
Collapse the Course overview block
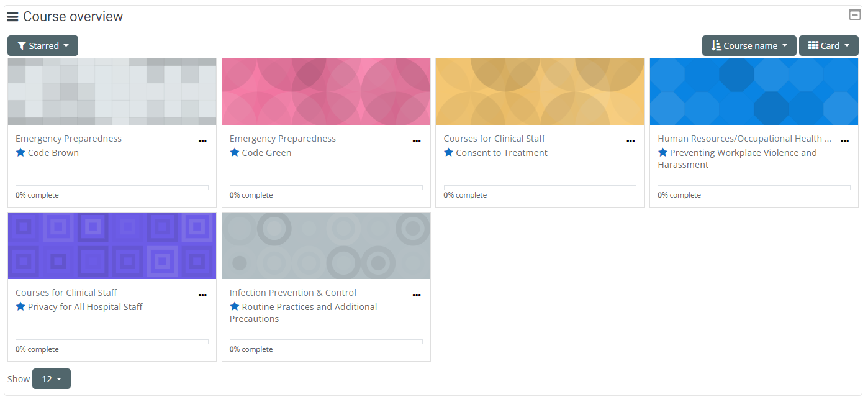tap(854, 15)
